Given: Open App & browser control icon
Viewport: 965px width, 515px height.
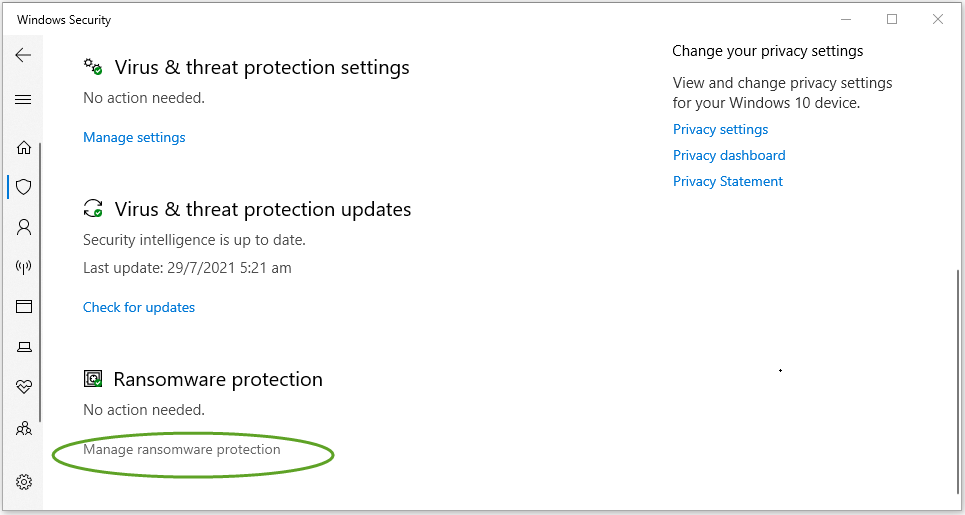Looking at the screenshot, I should click(x=24, y=306).
